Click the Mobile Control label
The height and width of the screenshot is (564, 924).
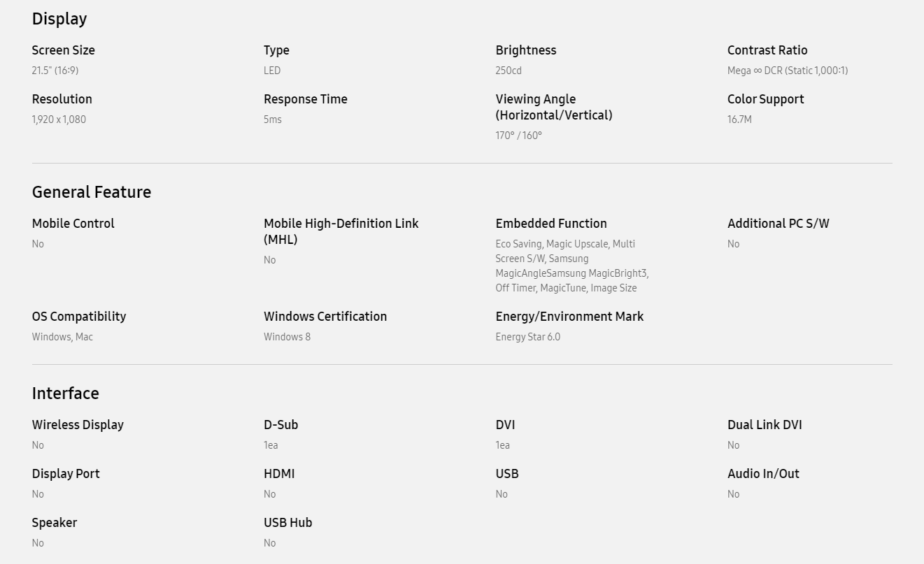(73, 224)
